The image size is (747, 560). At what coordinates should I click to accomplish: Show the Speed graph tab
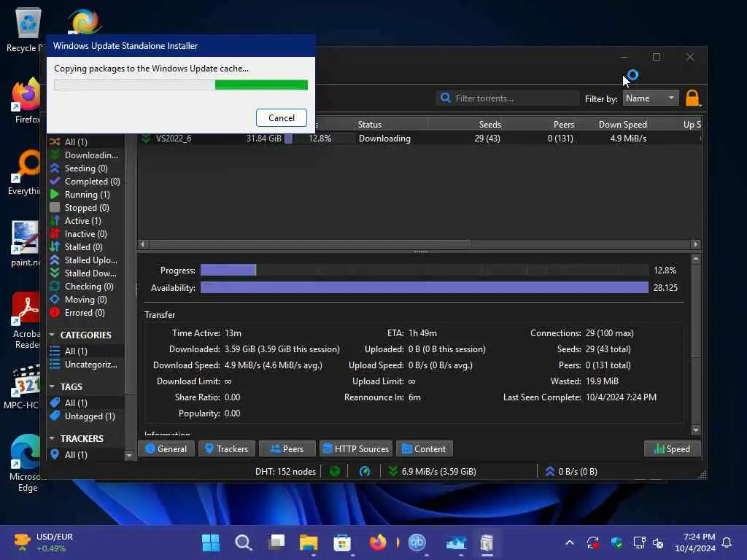pyautogui.click(x=672, y=448)
